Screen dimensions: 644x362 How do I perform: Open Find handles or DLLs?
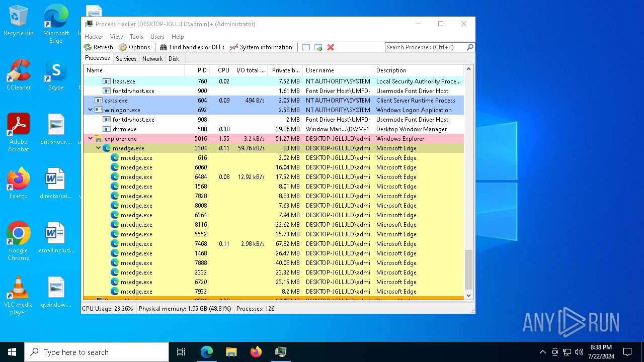[x=192, y=47]
